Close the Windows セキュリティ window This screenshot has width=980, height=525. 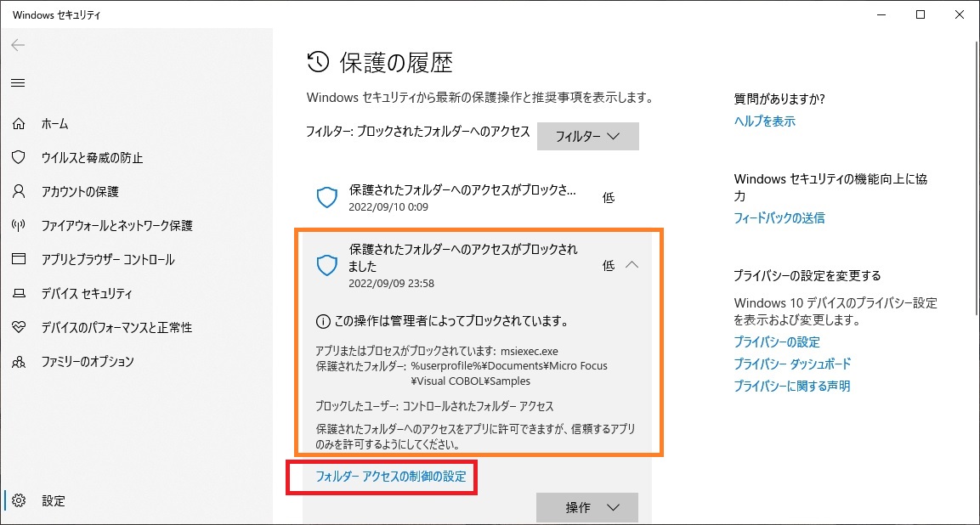[960, 15]
